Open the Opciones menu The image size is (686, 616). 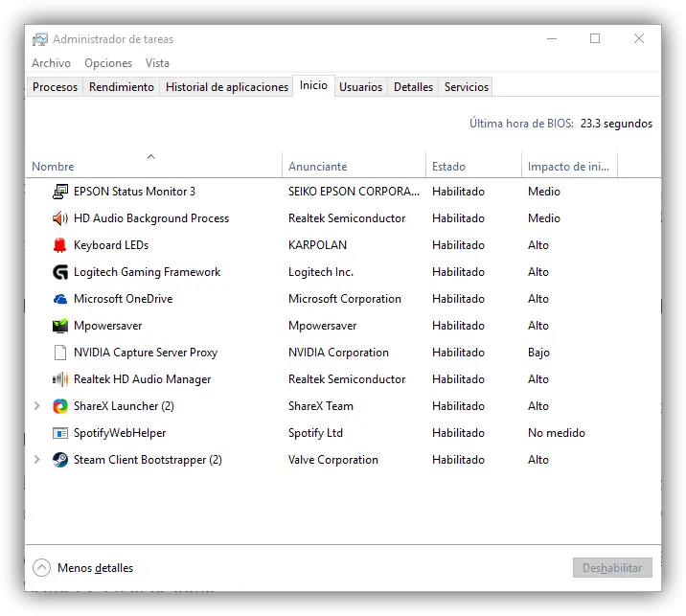pyautogui.click(x=108, y=63)
